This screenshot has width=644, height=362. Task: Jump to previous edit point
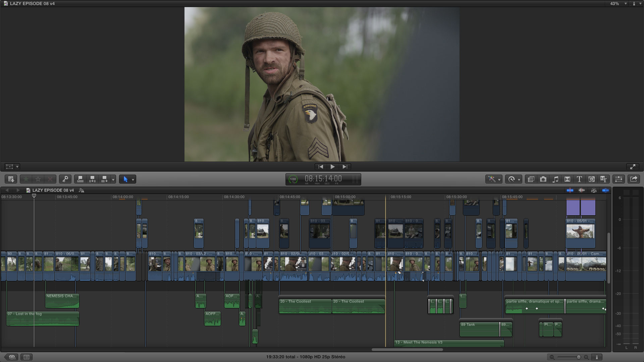(x=321, y=167)
